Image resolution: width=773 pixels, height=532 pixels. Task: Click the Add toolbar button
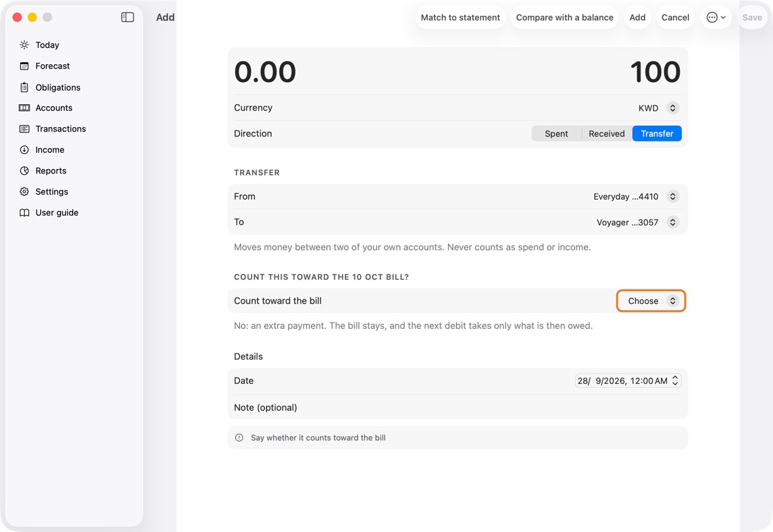[x=637, y=17]
